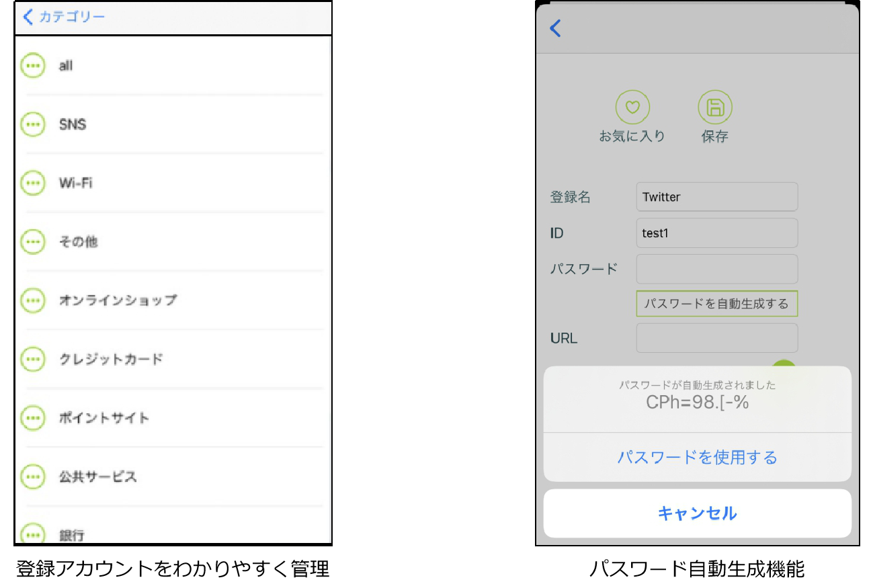The image size is (871, 588).
Task: Open options icon beside SNS category
Action: point(32,124)
